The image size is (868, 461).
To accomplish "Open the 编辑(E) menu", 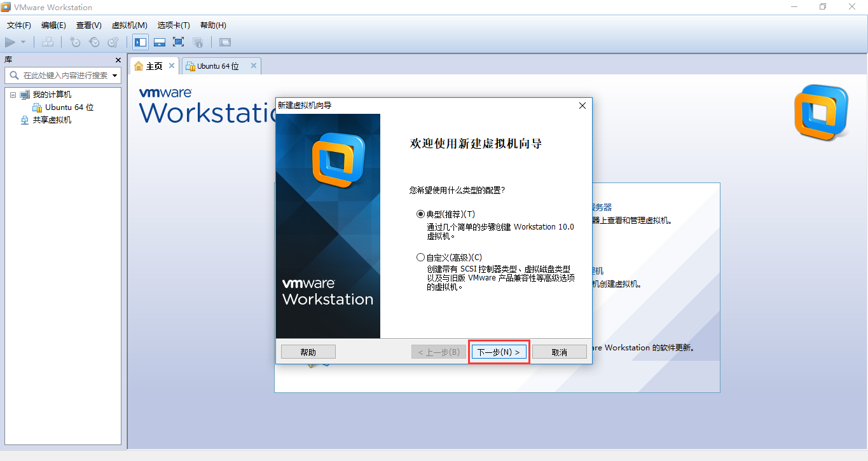I will click(53, 25).
